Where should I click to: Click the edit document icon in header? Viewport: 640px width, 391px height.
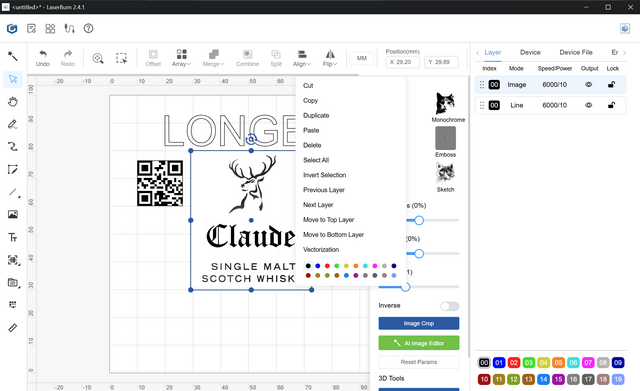pos(31,29)
